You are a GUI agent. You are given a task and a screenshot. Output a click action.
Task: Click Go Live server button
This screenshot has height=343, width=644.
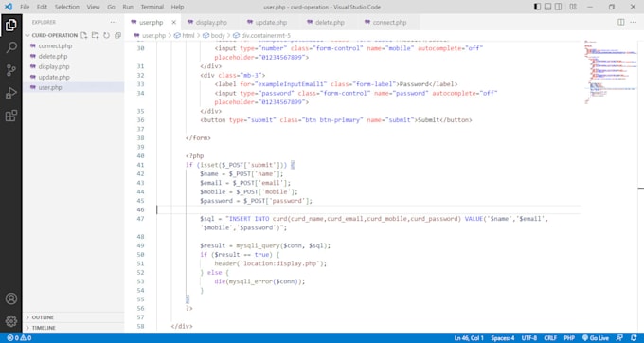(596, 338)
